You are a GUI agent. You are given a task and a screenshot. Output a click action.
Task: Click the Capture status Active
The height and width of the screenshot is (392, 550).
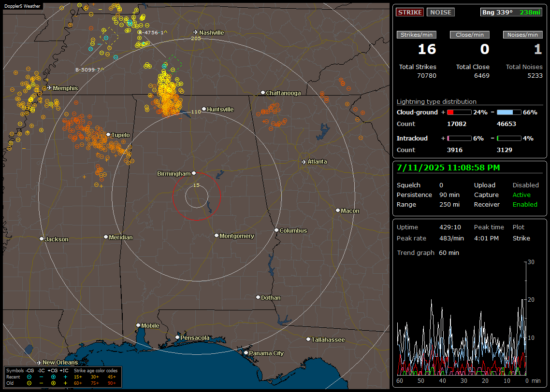(x=521, y=195)
